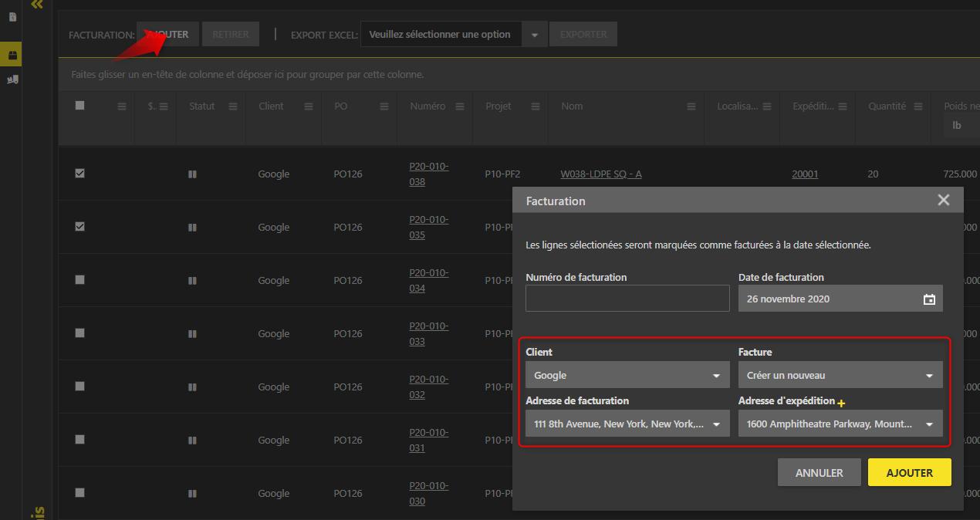Click the status icon for row P20-010-030
The height and width of the screenshot is (520, 980).
(192, 494)
